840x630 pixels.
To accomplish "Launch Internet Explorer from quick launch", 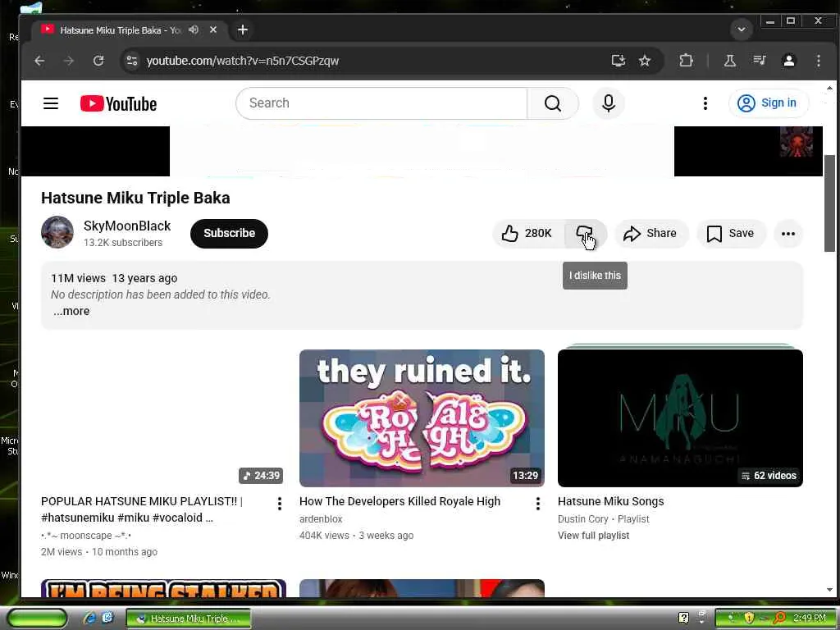I will click(89, 618).
